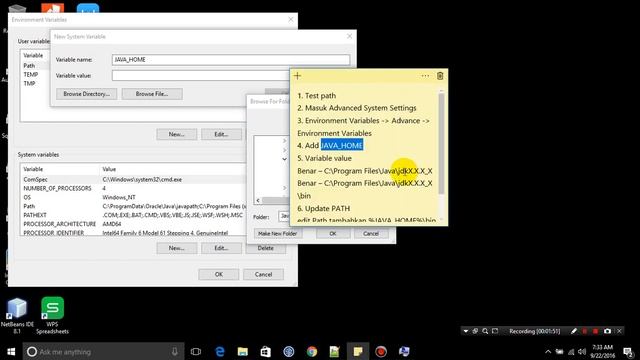Click Edit under User variables
640x360 pixels.
click(x=221, y=134)
